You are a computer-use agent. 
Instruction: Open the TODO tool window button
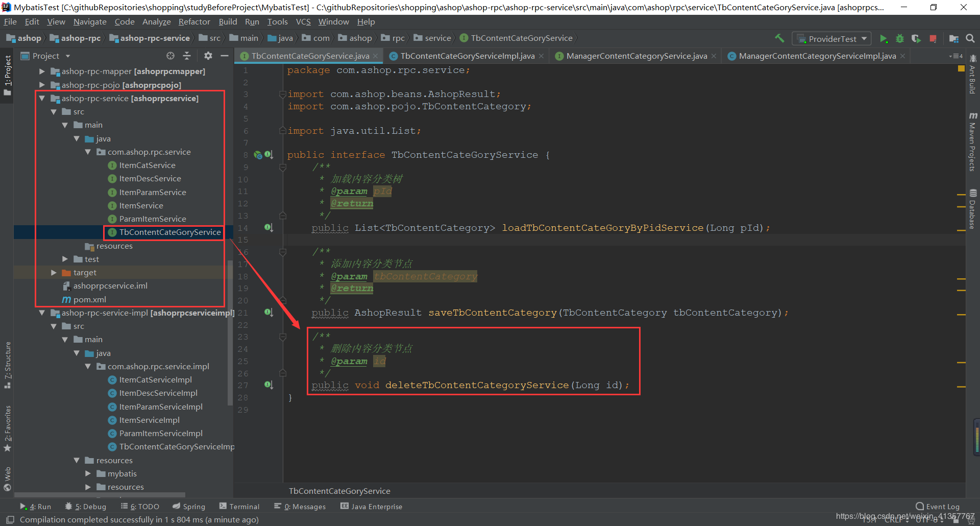click(140, 507)
